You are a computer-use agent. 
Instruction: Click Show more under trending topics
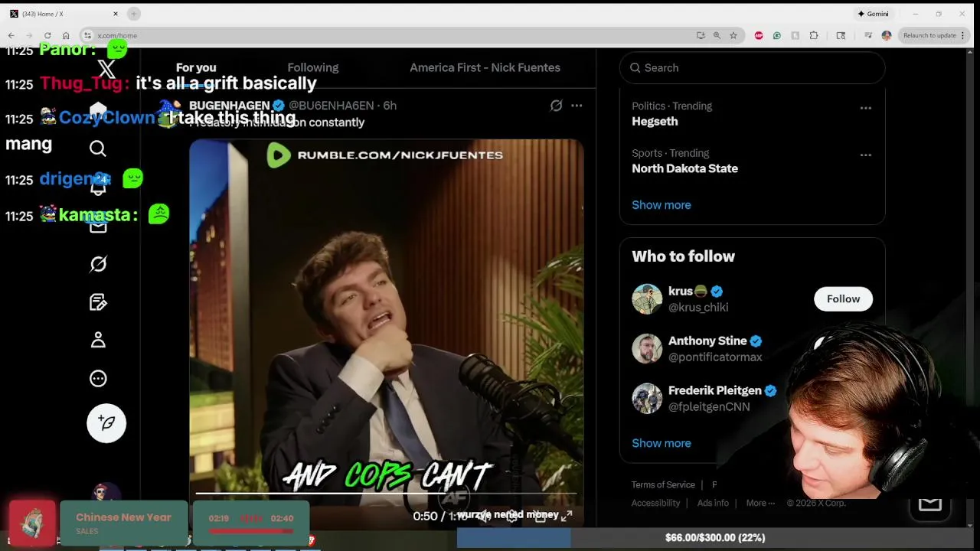661,205
